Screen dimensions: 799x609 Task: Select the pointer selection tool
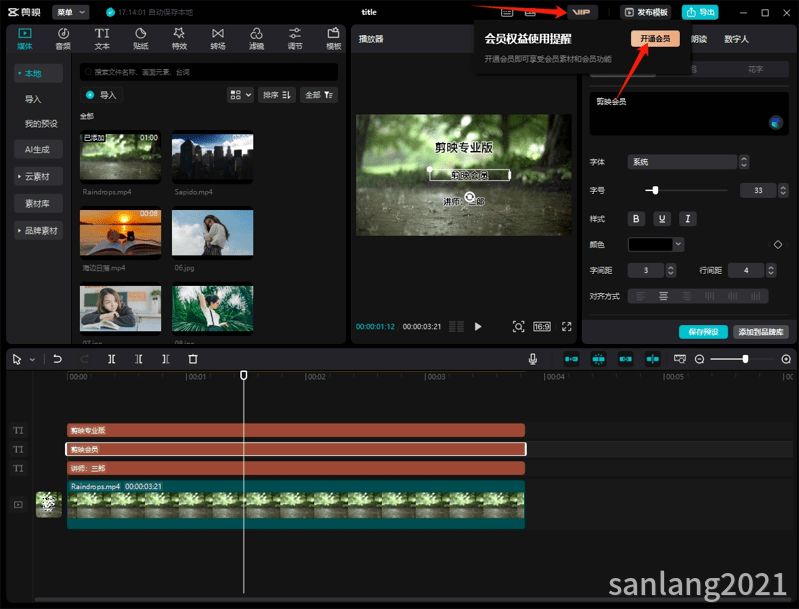(17, 359)
